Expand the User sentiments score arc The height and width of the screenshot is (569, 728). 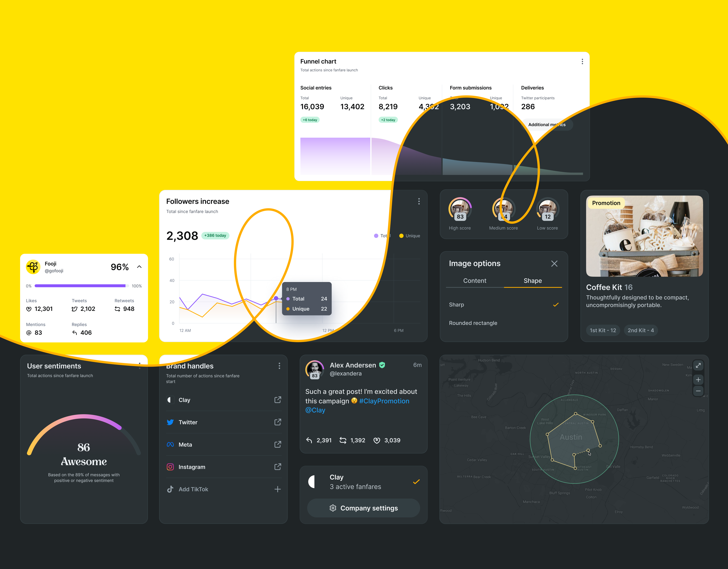(85, 438)
